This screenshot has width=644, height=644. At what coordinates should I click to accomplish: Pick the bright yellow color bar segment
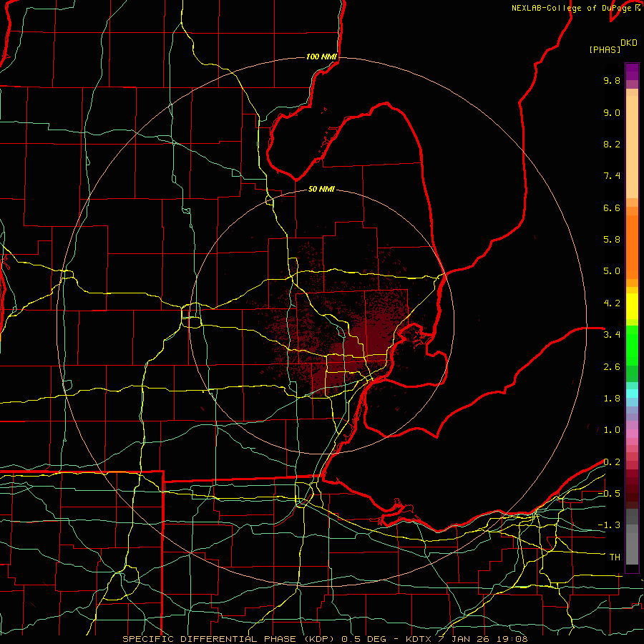632,306
